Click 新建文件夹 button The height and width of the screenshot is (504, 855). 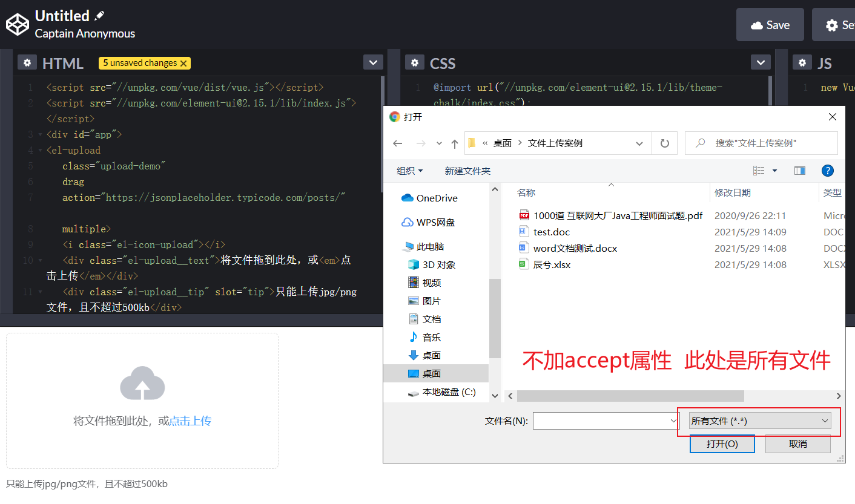tap(467, 171)
